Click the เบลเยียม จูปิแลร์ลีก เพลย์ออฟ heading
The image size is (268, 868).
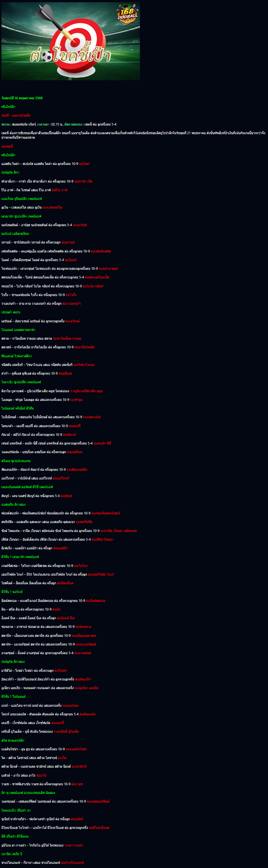point(22,198)
